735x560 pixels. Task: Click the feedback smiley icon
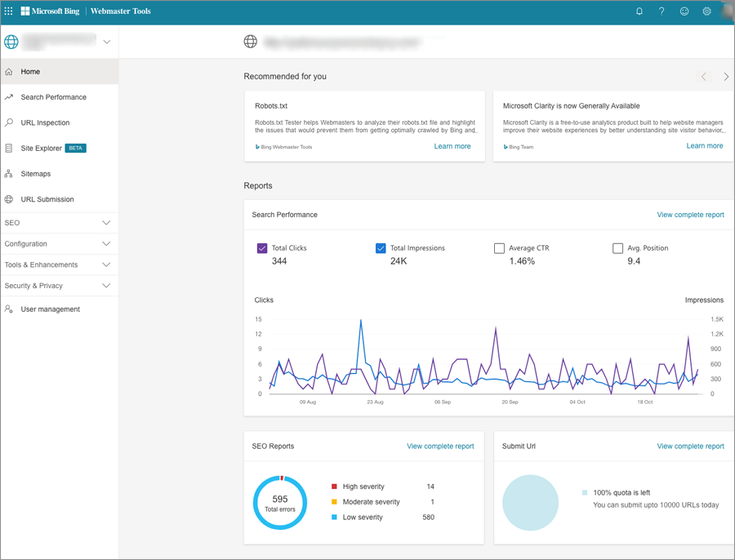coord(684,11)
